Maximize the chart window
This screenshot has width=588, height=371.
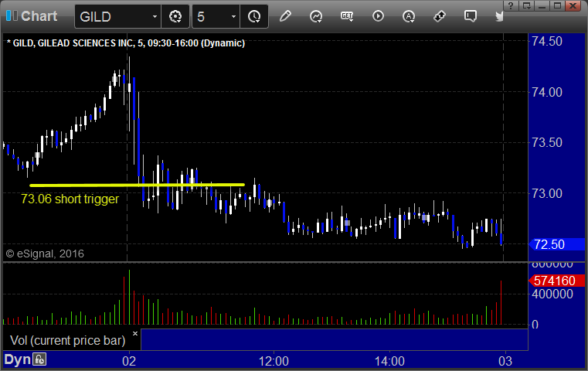click(x=558, y=5)
